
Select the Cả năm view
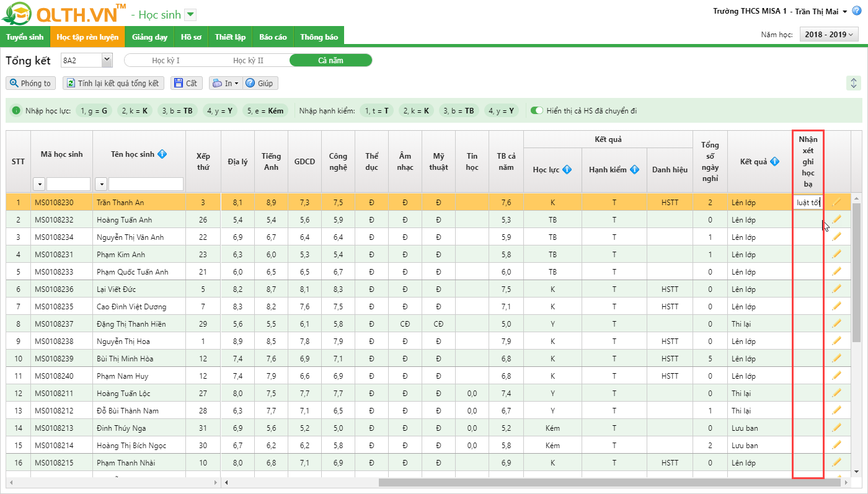(x=330, y=60)
